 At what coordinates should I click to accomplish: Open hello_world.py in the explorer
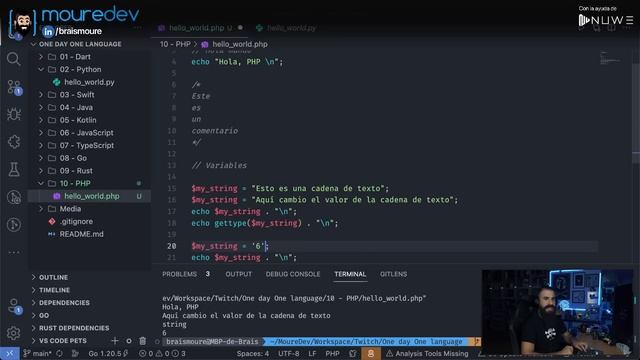pyautogui.click(x=89, y=82)
